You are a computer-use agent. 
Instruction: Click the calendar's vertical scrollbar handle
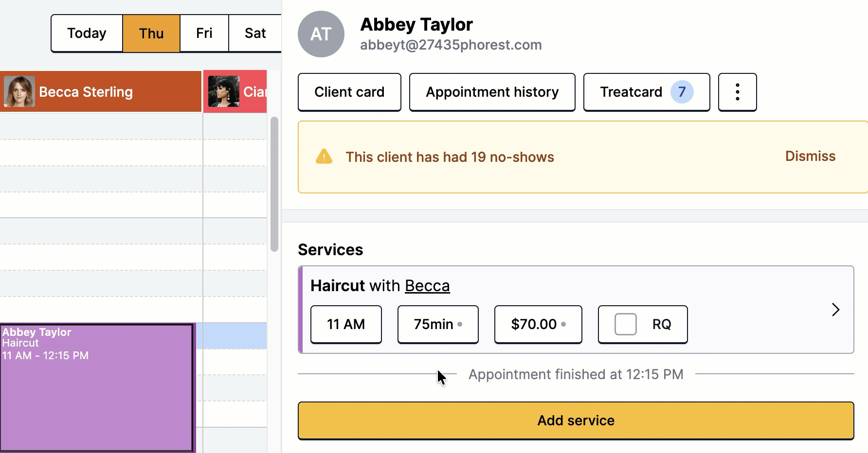coord(274,184)
